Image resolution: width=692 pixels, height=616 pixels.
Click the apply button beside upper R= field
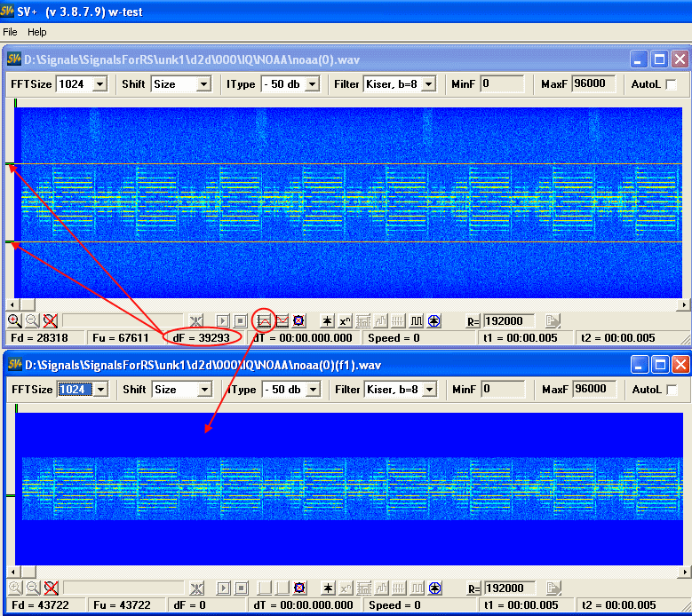(553, 320)
